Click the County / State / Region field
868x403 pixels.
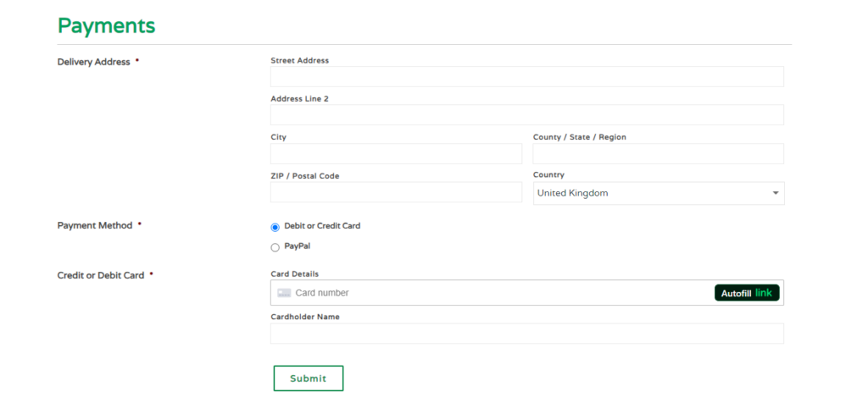click(x=658, y=154)
